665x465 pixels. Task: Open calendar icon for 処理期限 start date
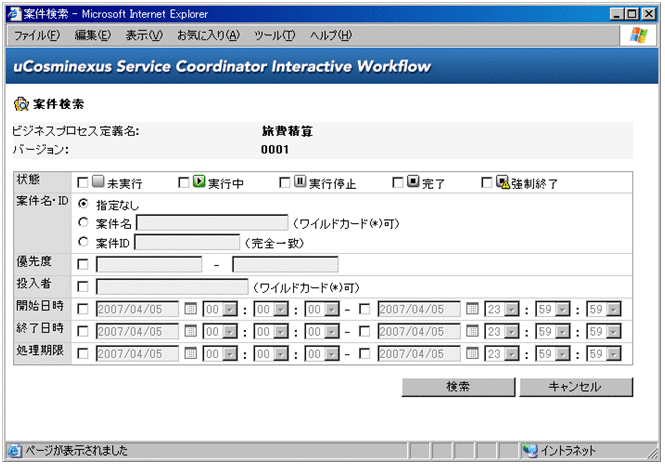191,353
